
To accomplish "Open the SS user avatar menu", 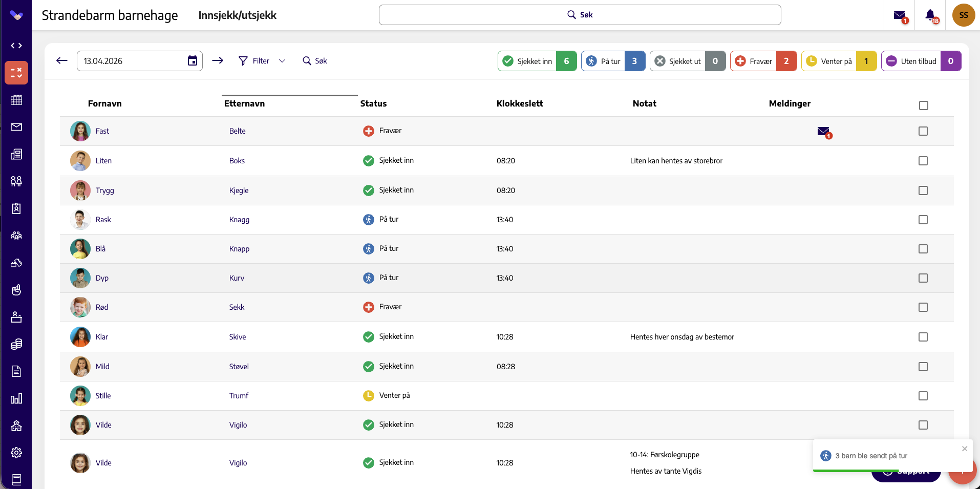I will [964, 15].
